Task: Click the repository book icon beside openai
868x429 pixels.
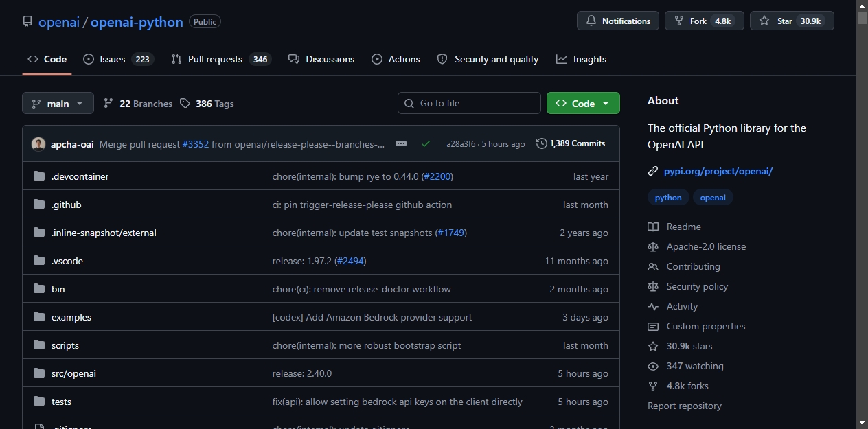Action: (27, 21)
